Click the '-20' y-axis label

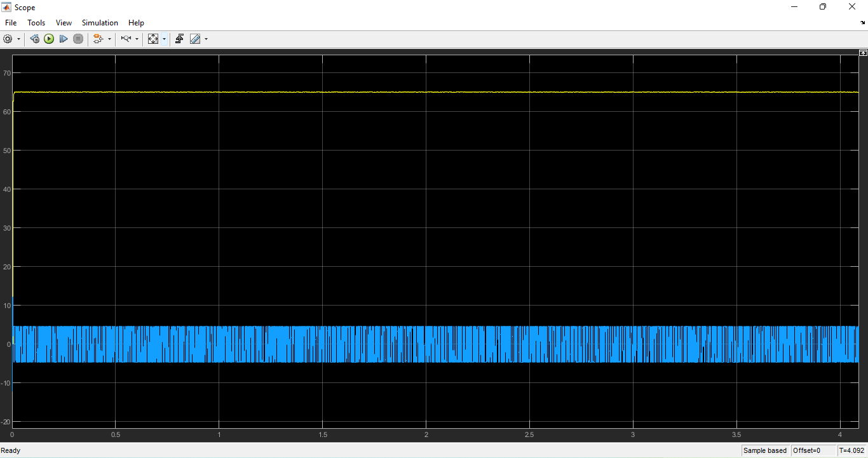6,422
